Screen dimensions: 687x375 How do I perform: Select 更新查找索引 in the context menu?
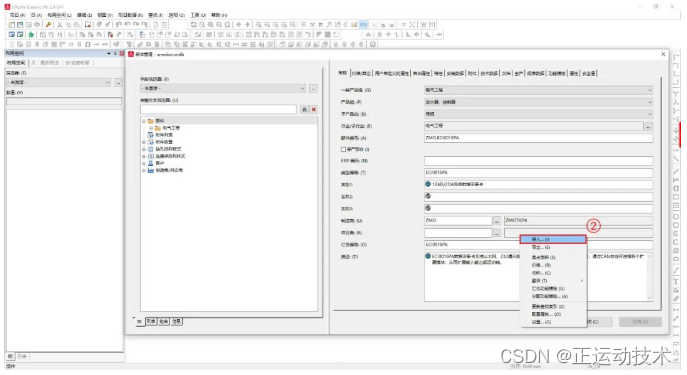tap(553, 307)
